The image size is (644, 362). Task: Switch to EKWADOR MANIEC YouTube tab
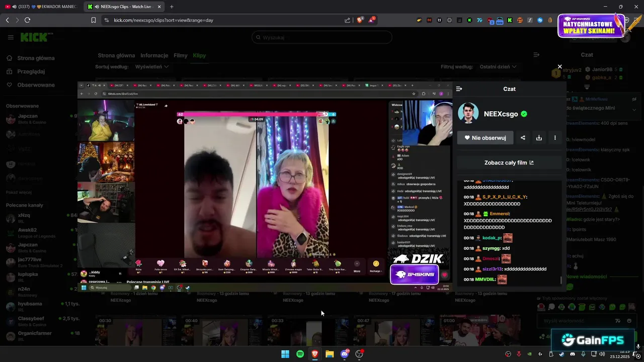coord(40,7)
